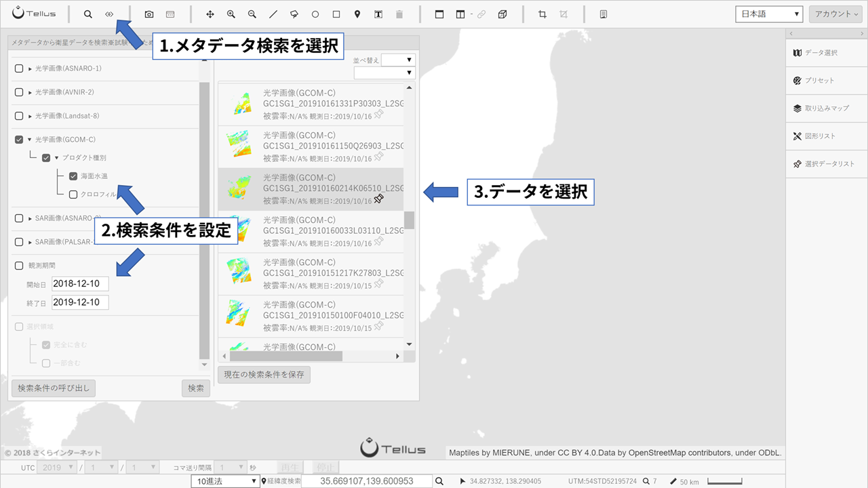Click the results list vertical scrollbar thumb
Viewport: 868px width, 488px height.
(x=409, y=220)
